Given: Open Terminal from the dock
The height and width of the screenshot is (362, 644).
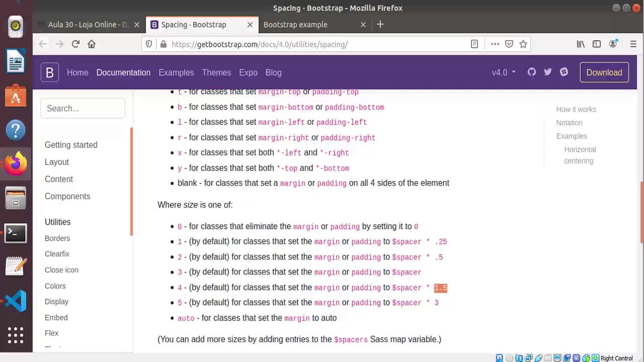Looking at the screenshot, I should (16, 233).
